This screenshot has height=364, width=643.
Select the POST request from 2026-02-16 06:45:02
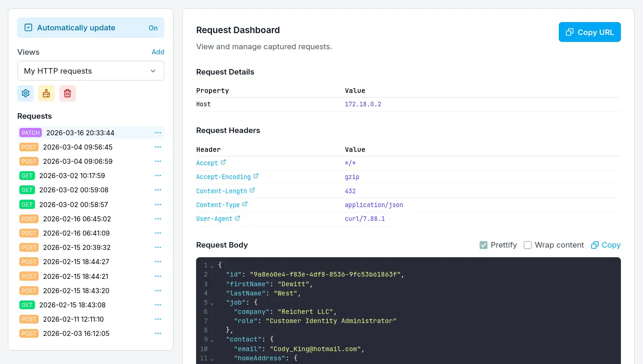tap(76, 219)
